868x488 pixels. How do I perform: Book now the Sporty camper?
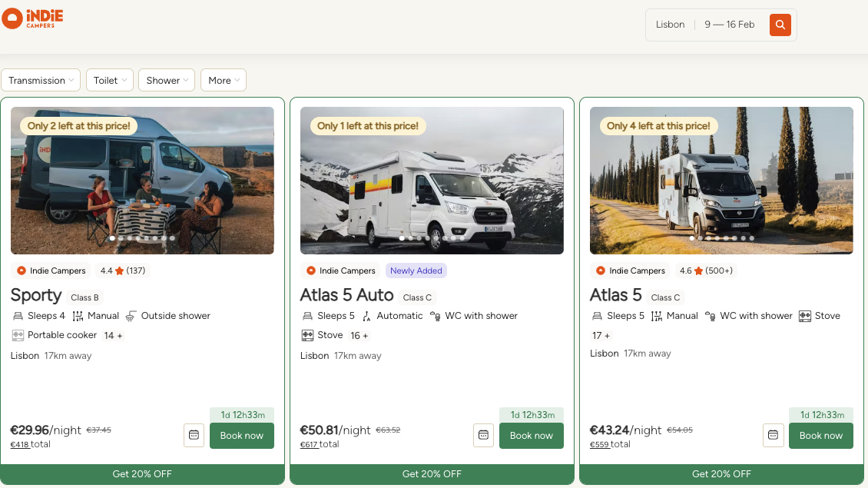pyautogui.click(x=241, y=435)
